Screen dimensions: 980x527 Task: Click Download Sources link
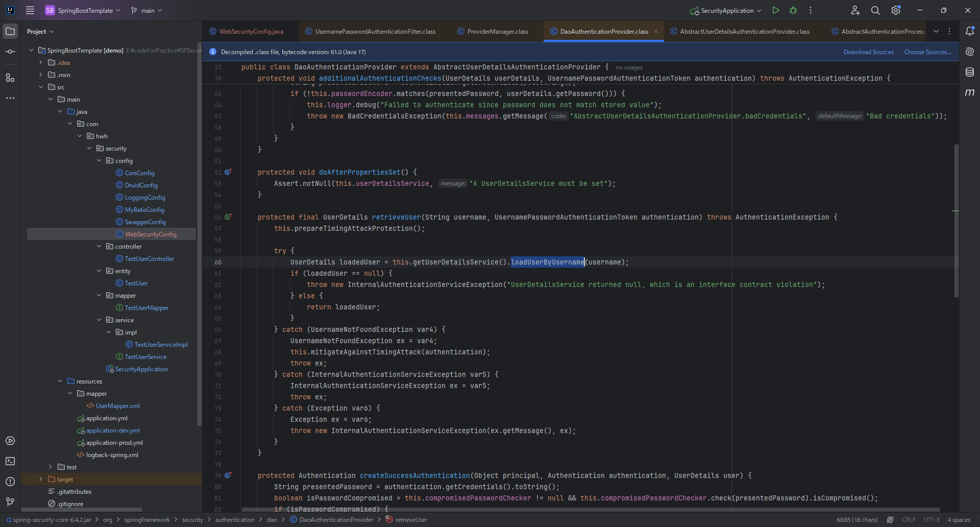(x=868, y=52)
